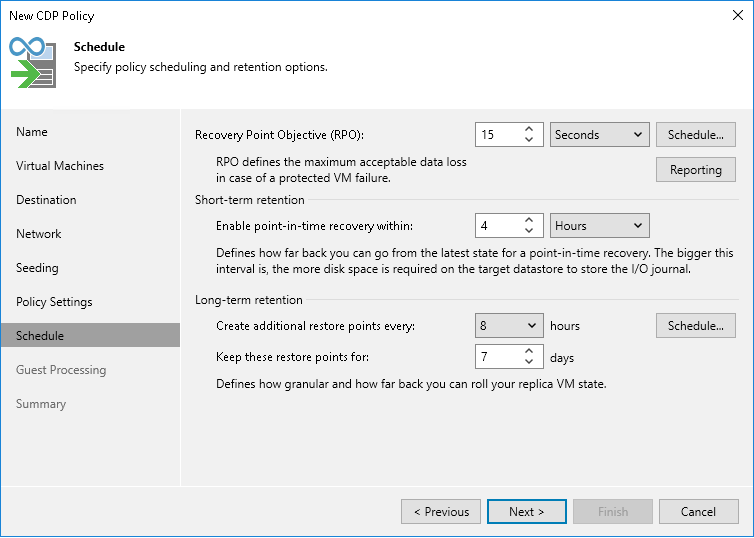Open the long-term retention Schedule... button
This screenshot has height=538, width=754.
tap(695, 325)
